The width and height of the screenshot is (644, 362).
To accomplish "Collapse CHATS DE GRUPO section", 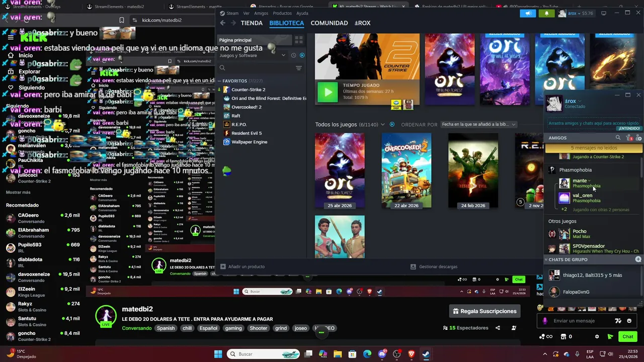I will (x=546, y=259).
